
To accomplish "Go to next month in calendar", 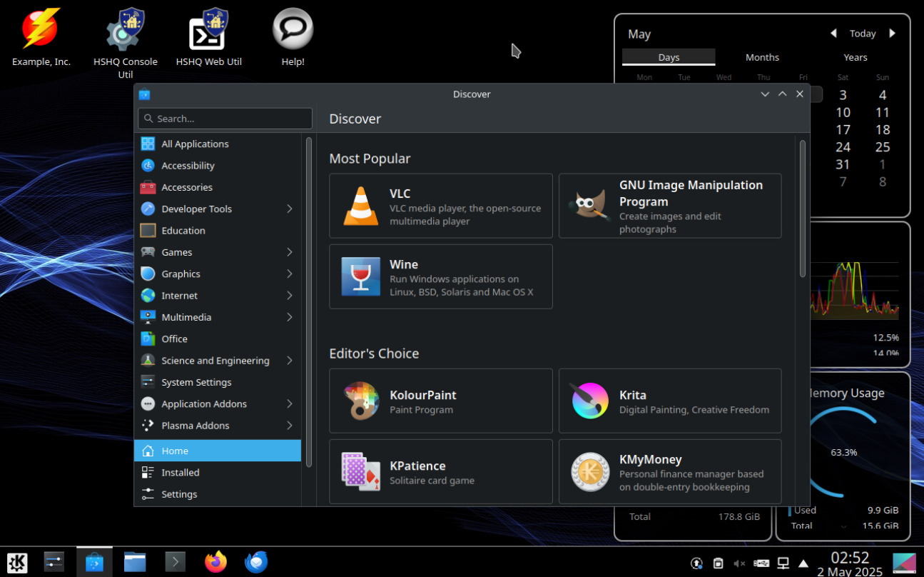I will [892, 34].
